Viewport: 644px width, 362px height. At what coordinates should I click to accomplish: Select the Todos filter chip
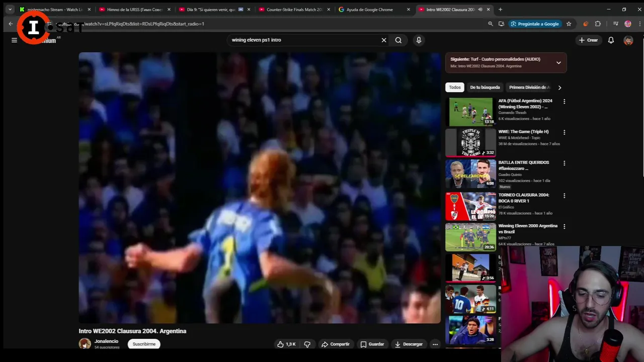(x=455, y=87)
